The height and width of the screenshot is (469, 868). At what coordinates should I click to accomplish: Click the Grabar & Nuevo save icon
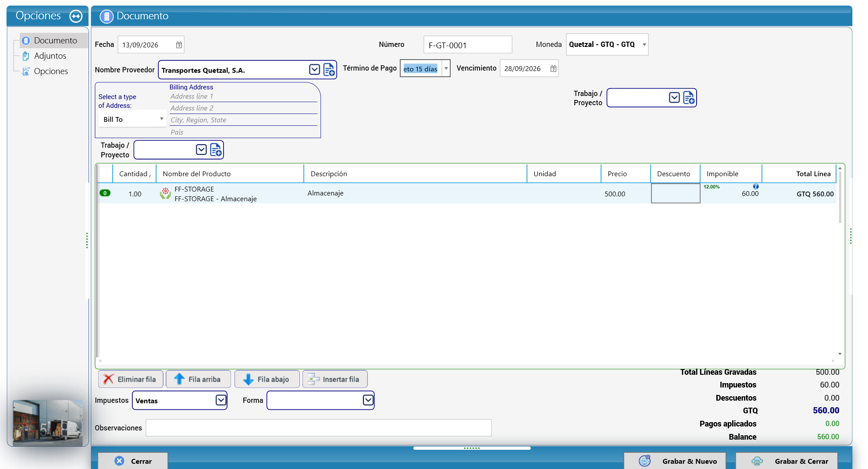[x=644, y=461]
